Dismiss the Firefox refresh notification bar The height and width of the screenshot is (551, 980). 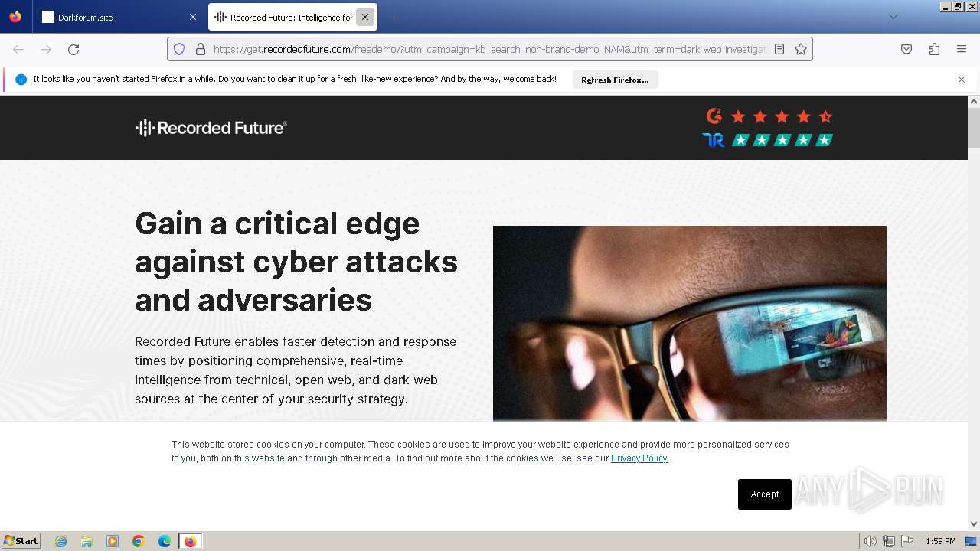pos(962,80)
